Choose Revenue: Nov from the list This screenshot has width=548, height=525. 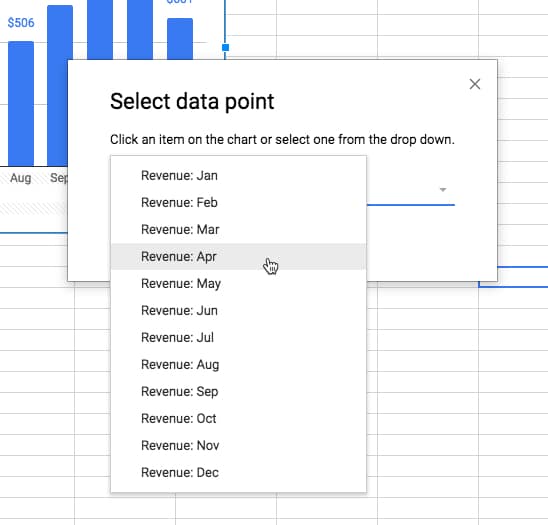point(238,445)
